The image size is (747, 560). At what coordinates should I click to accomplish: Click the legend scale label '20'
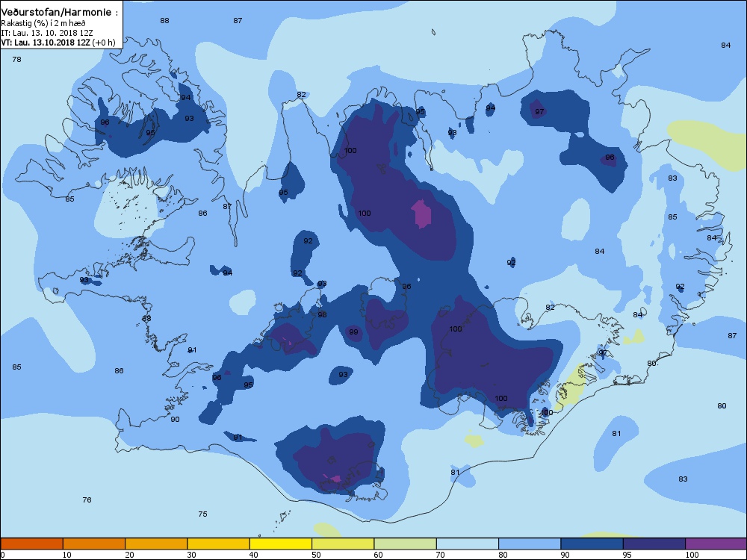click(129, 555)
